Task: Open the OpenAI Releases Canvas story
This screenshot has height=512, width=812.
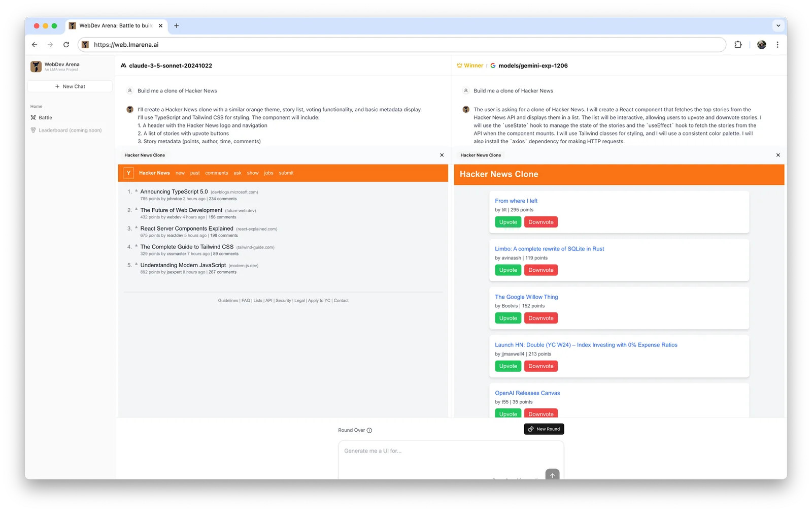Action: [527, 393]
